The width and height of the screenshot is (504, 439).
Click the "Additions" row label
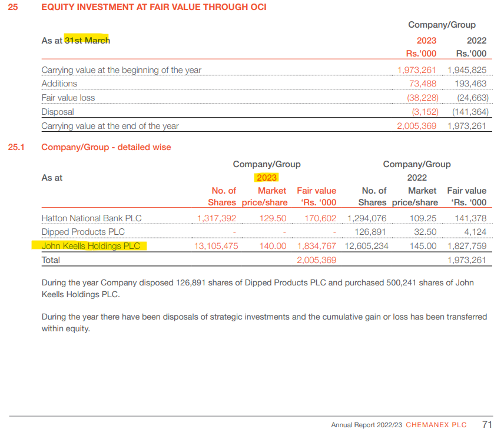click(x=59, y=84)
